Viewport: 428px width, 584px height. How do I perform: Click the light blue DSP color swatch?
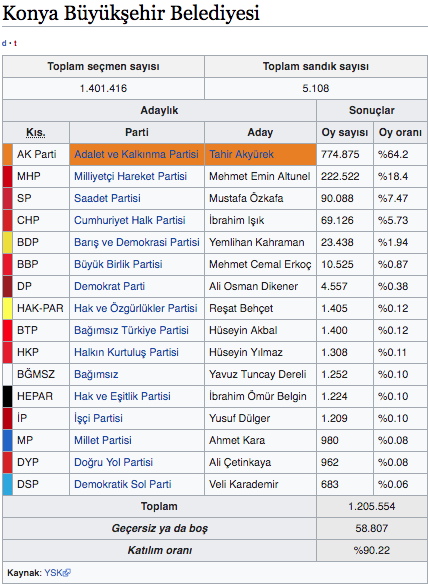7,484
